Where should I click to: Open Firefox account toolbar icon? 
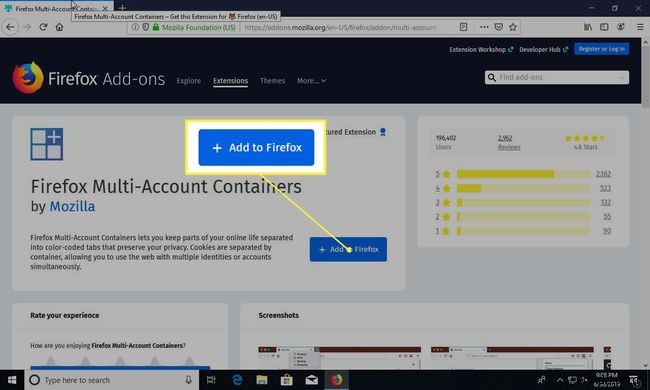pos(621,27)
